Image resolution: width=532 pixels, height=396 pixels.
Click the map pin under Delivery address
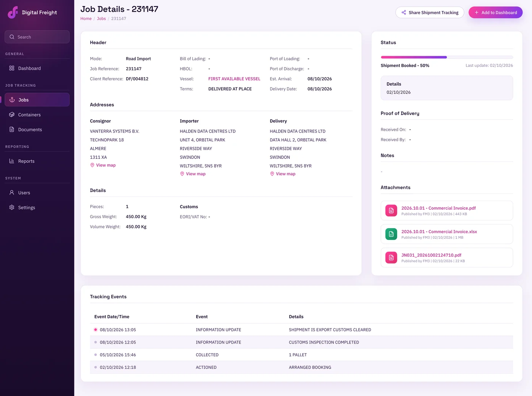pos(272,174)
